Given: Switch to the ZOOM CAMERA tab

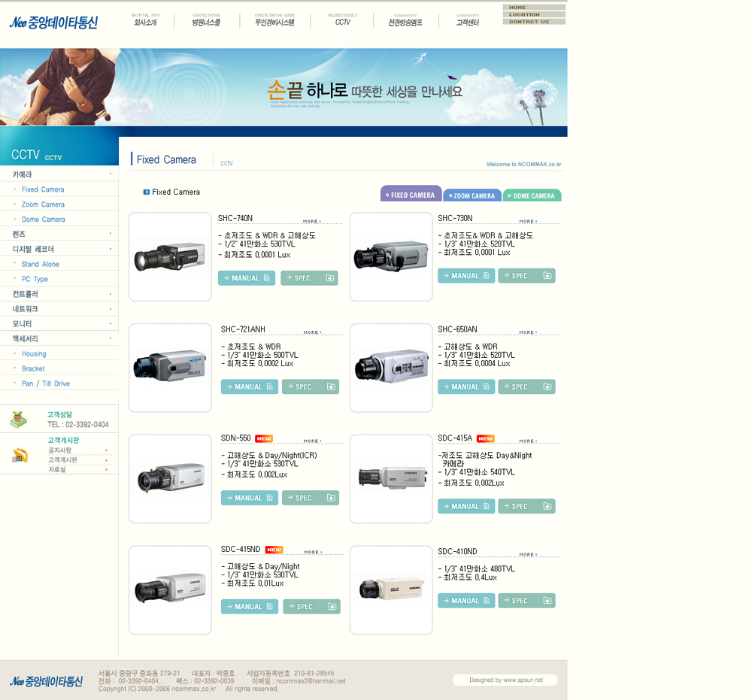Looking at the screenshot, I should tap(472, 195).
